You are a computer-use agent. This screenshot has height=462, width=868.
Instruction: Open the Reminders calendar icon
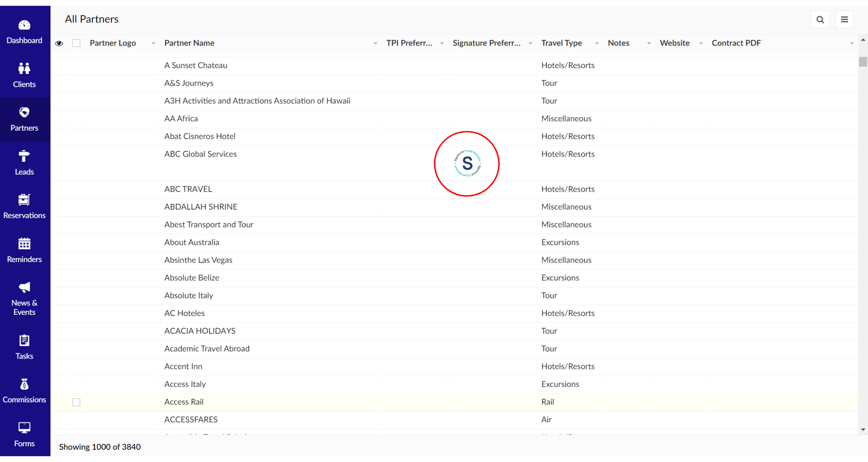[x=24, y=244]
